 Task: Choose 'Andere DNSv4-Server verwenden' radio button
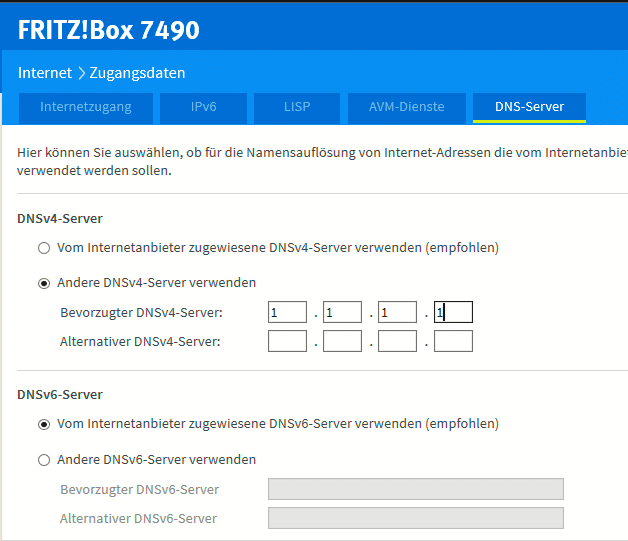pyautogui.click(x=44, y=283)
